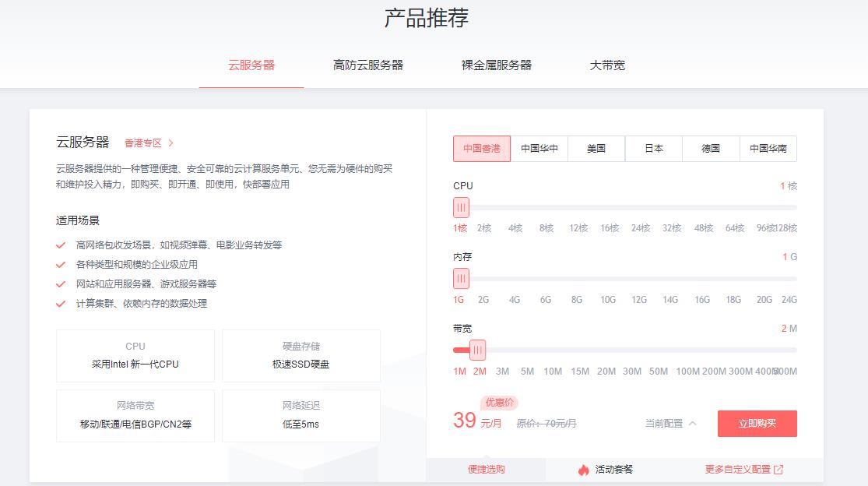The width and height of the screenshot is (868, 486).
Task: Switch to the 高防云服务器 tab
Action: pyautogui.click(x=368, y=65)
